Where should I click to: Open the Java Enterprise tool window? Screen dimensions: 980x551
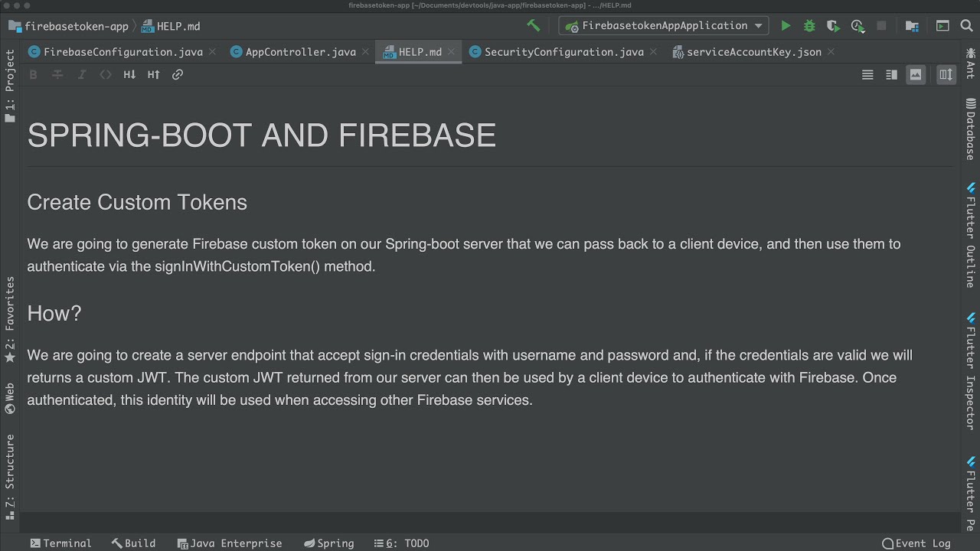coord(230,543)
